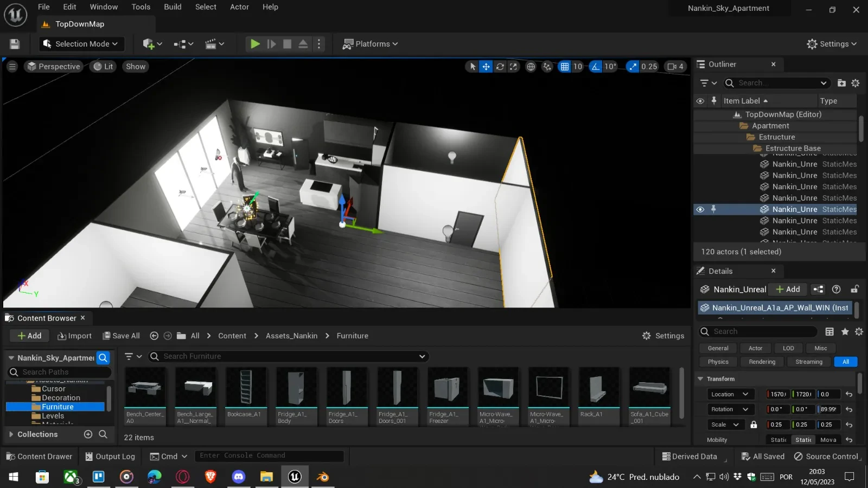
Task: Open the Blueprints toolbar menu
Action: 183,44
